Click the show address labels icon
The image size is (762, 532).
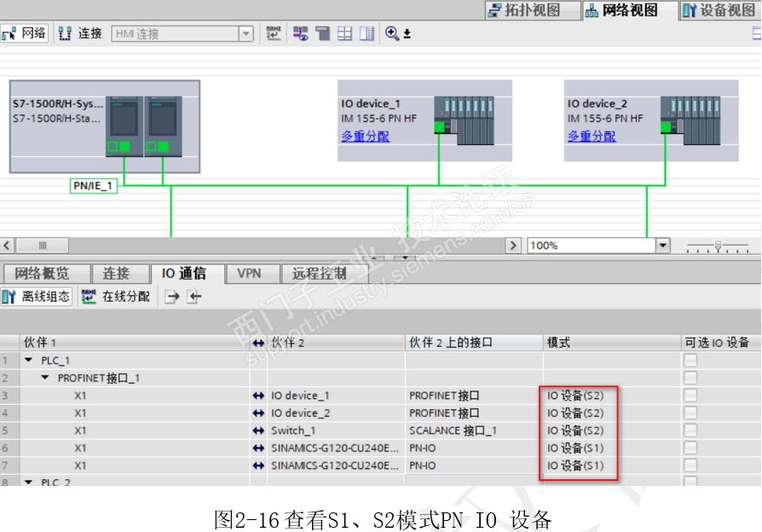pos(300,33)
